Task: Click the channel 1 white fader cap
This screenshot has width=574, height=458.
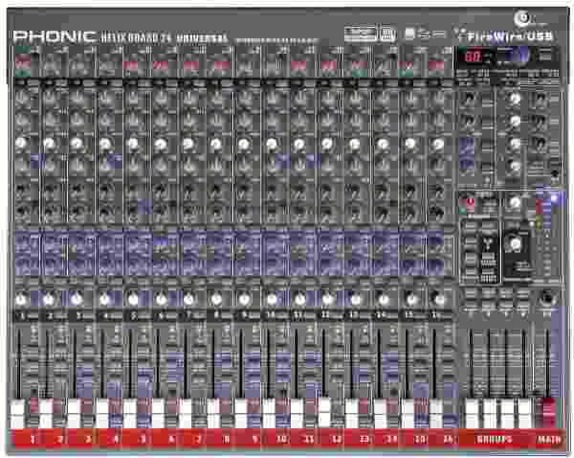Action: [18, 414]
